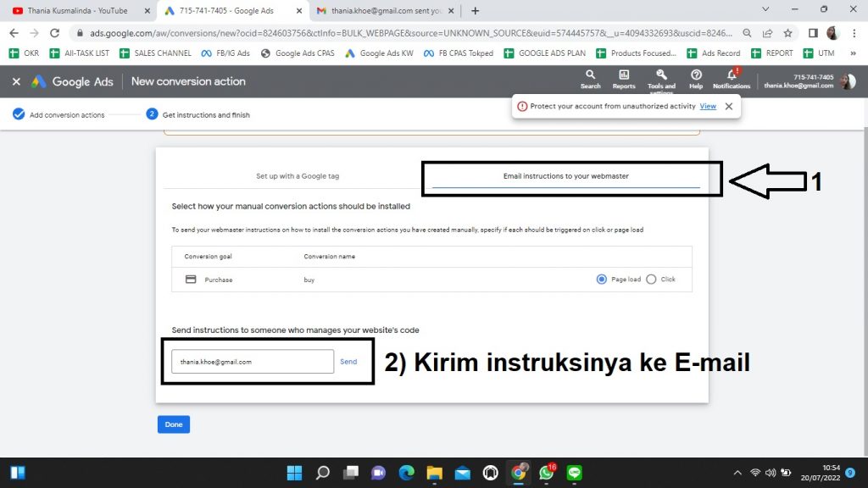Click the webmaster email input field
The width and height of the screenshot is (868, 488).
coord(252,362)
